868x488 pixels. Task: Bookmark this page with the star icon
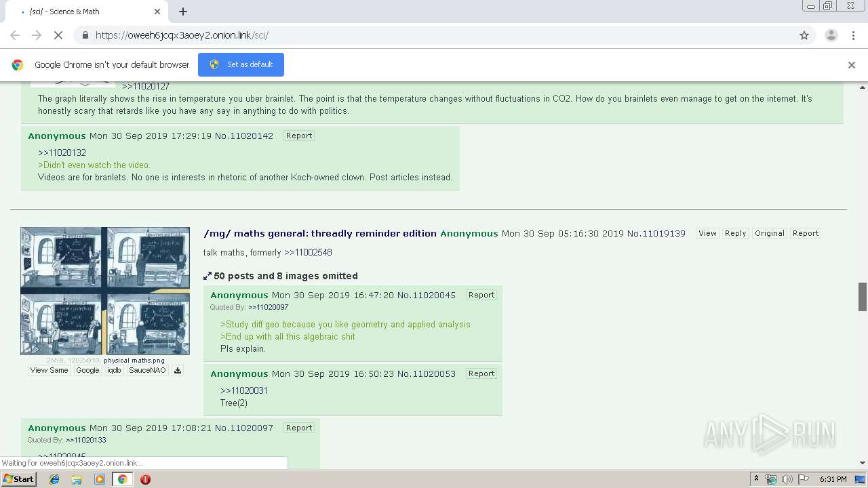coord(804,35)
